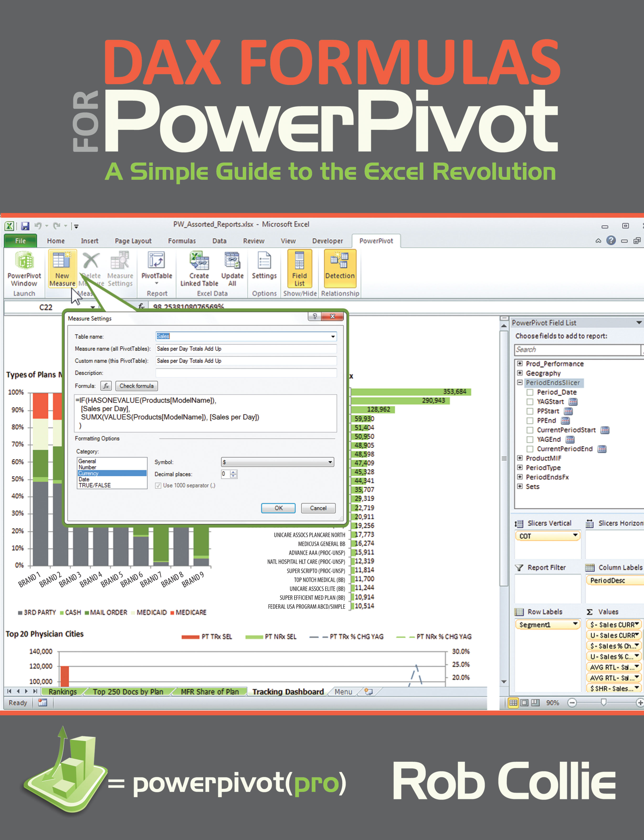Click the New Measure ribbon button
Image resolution: width=644 pixels, height=840 pixels.
pyautogui.click(x=62, y=268)
